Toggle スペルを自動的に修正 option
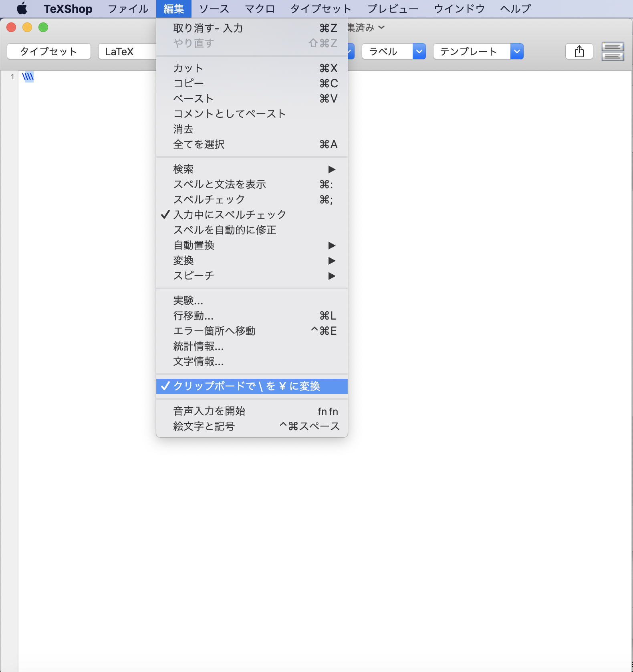 (252, 230)
